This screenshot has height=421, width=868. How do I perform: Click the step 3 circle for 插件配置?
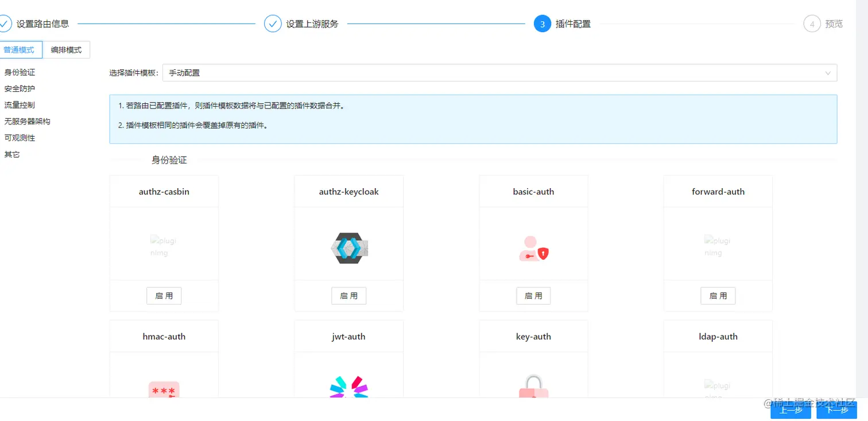tap(542, 24)
